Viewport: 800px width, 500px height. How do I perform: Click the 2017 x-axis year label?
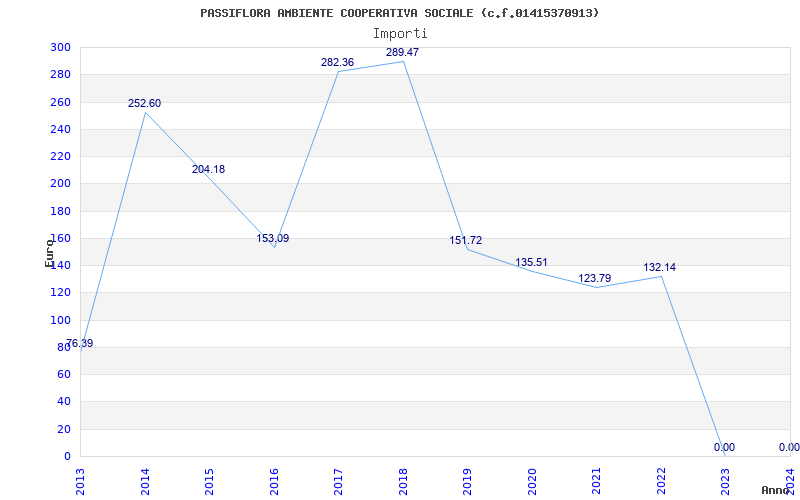click(338, 481)
